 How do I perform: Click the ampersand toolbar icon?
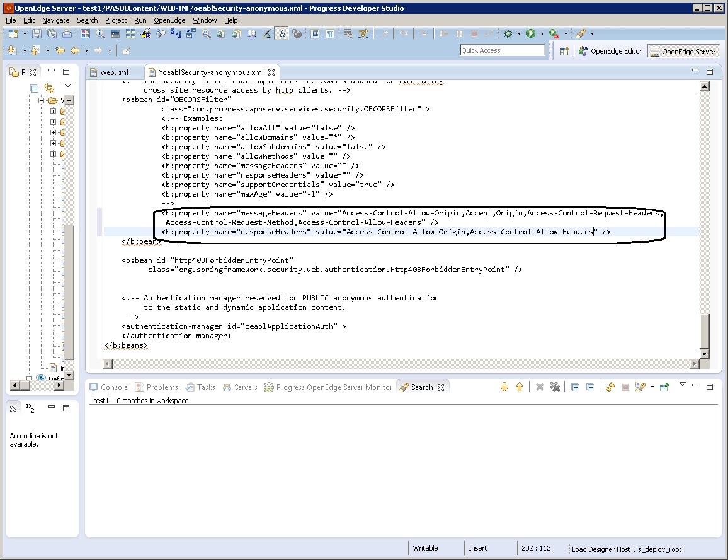[282, 33]
